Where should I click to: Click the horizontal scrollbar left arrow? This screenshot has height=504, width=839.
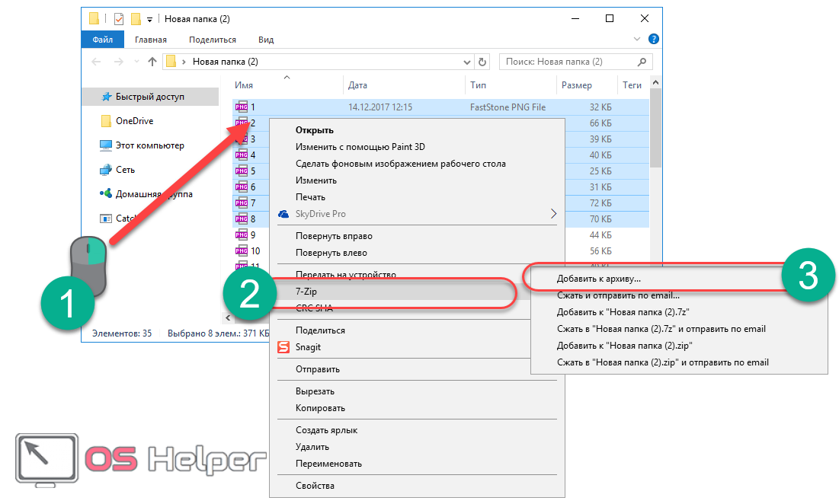[x=228, y=318]
